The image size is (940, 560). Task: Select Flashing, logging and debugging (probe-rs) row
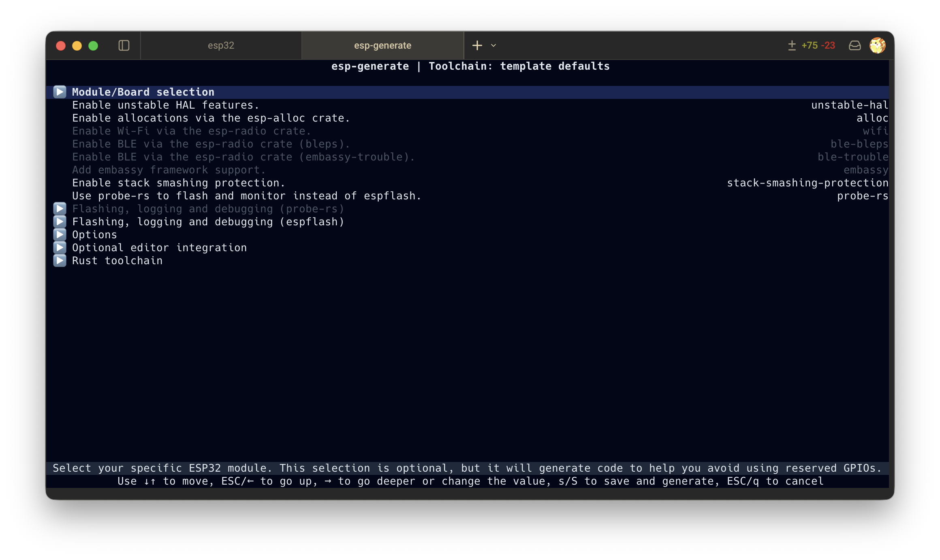(x=468, y=209)
